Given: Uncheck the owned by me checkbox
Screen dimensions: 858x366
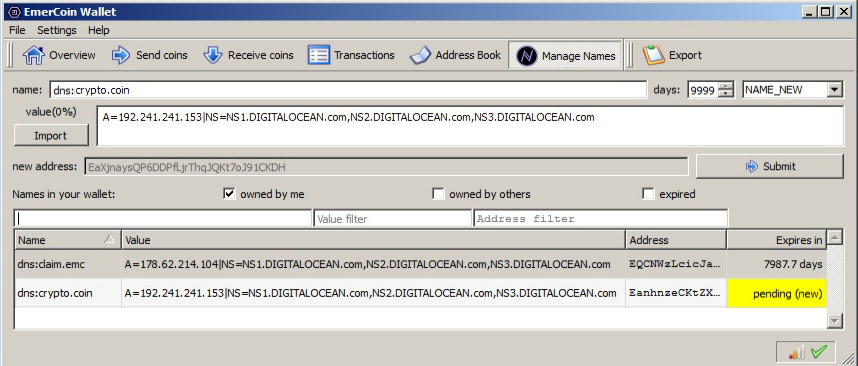Looking at the screenshot, I should coord(229,194).
